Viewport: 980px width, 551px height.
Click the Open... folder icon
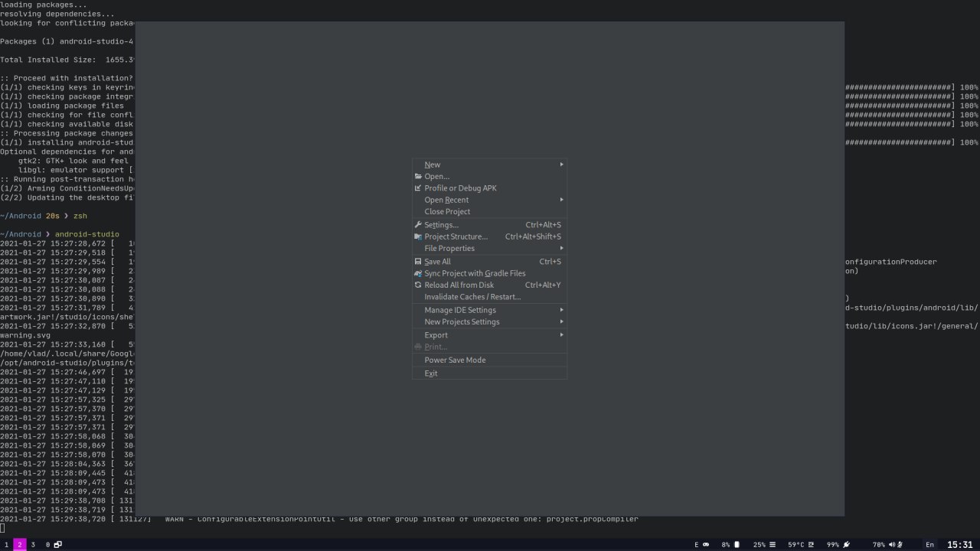418,177
